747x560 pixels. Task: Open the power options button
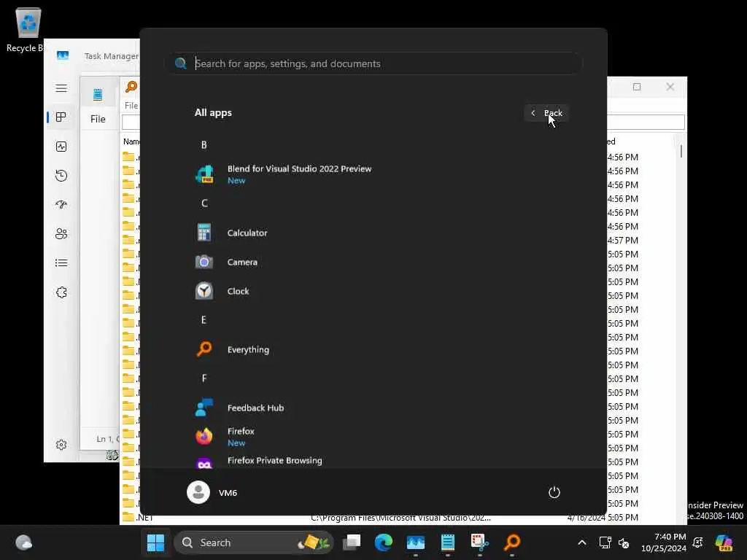(554, 492)
